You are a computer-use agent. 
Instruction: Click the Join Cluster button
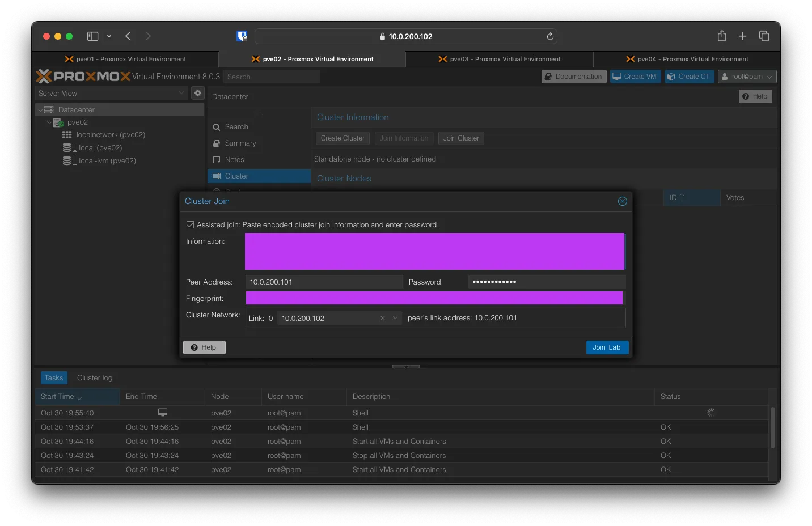pos(461,138)
